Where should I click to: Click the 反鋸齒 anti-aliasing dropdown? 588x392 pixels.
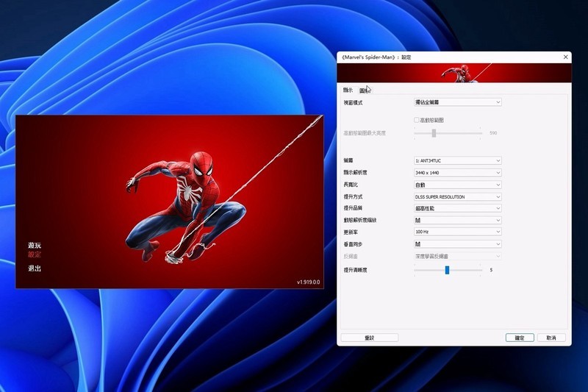click(x=457, y=256)
